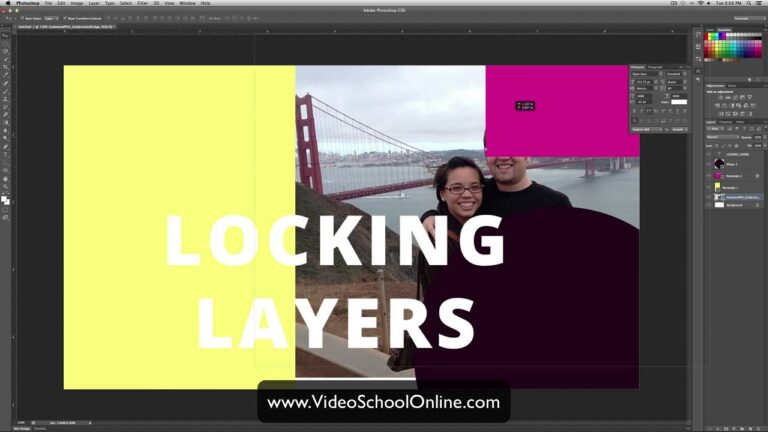Select the Lasso tool in the toolbar

5,51
